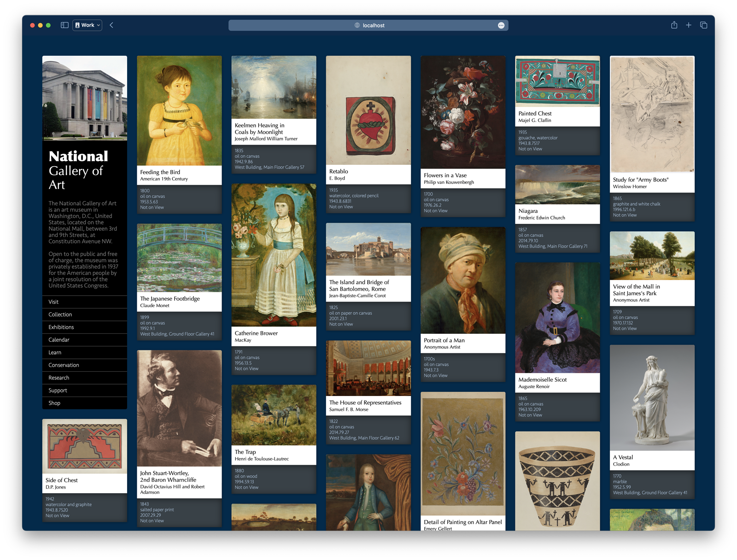Open the Learn menu item
The height and width of the screenshot is (560, 737).
85,353
